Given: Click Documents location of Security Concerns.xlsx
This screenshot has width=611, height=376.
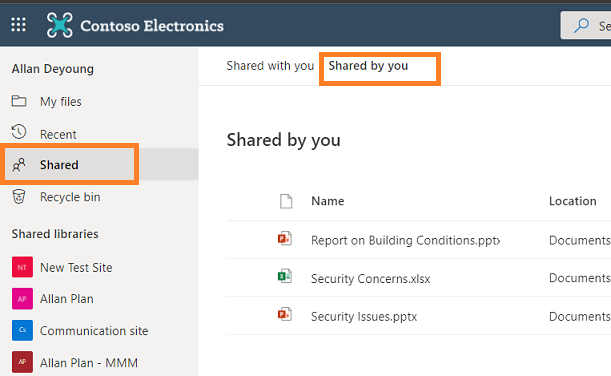Looking at the screenshot, I should tap(579, 278).
